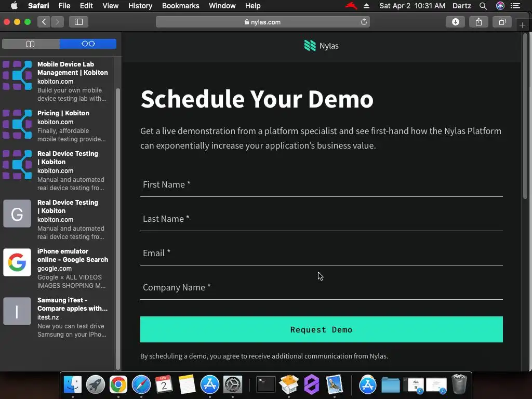
Task: Open Launchpad rocket in the Dock
Action: pos(96,384)
